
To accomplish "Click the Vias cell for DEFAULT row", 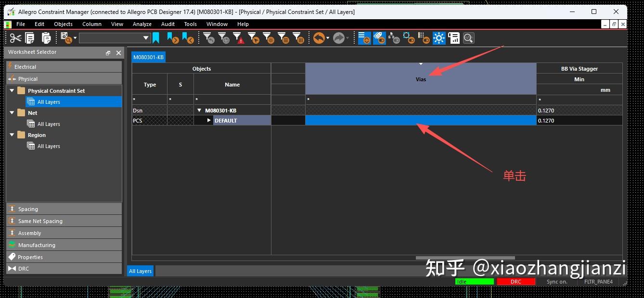I will click(x=421, y=120).
